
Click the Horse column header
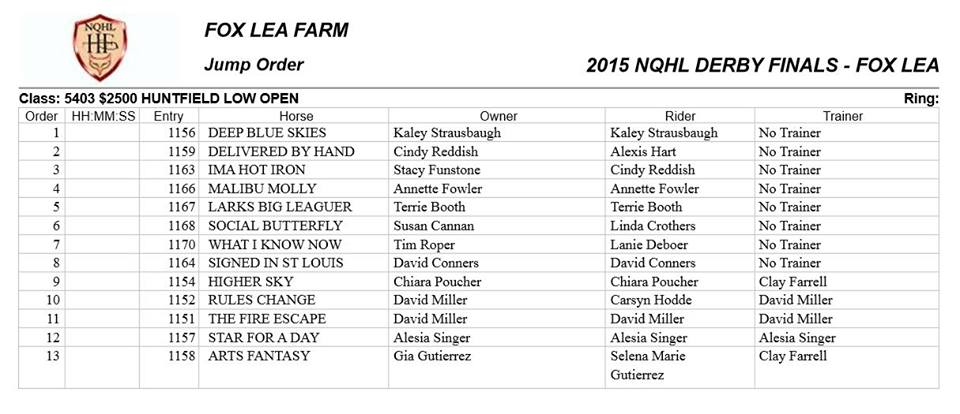pyautogui.click(x=296, y=116)
